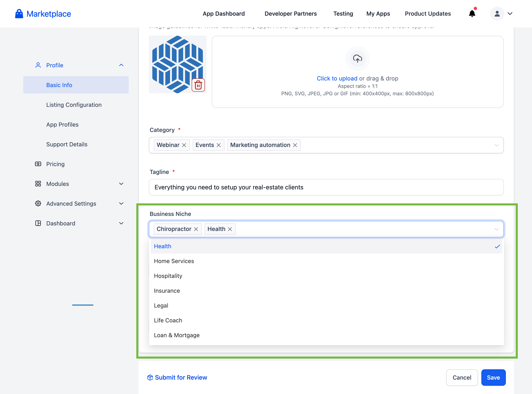Click into the Tagline text field
Screen dimensions: 532x394
(x=326, y=187)
